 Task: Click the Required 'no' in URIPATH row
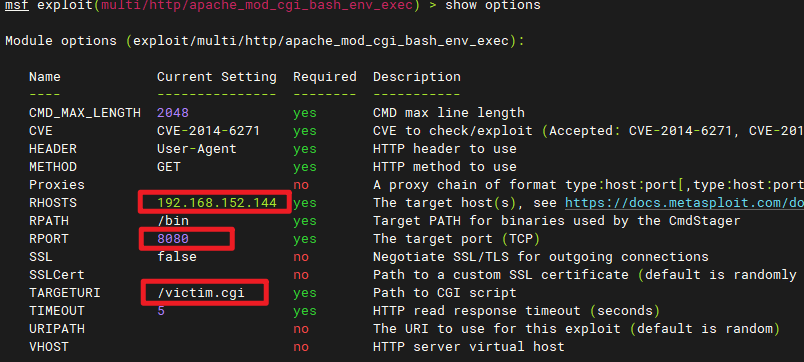point(301,329)
